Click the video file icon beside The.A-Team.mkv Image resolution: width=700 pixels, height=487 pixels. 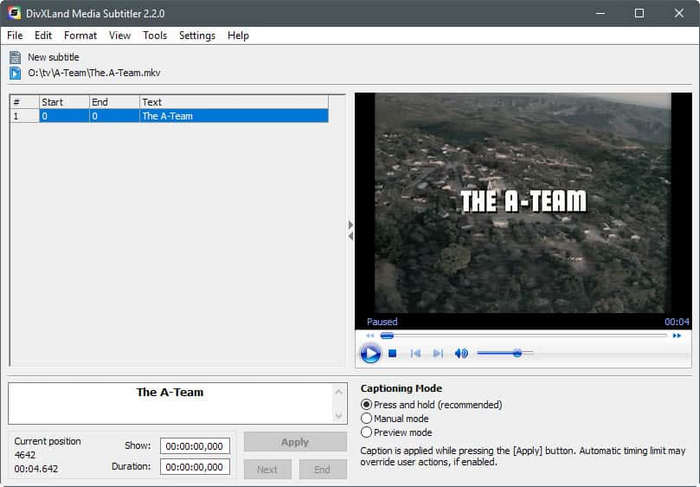click(x=15, y=73)
